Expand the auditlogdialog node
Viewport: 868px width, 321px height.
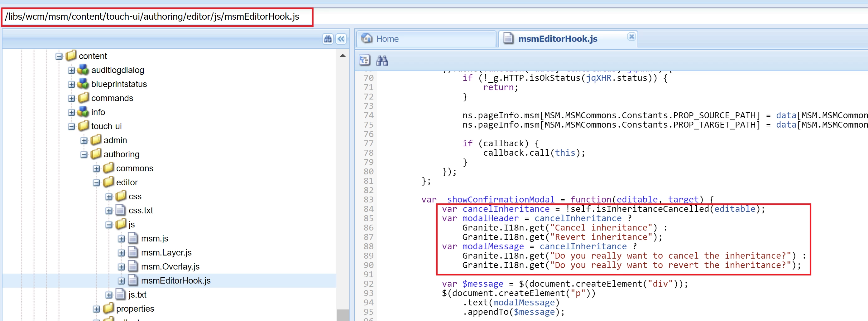pyautogui.click(x=71, y=71)
